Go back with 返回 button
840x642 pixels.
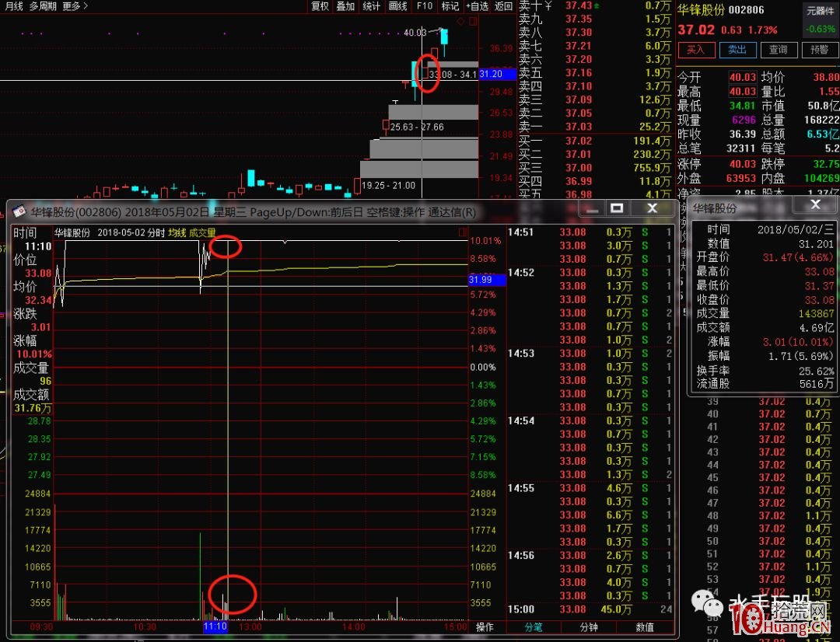click(x=503, y=6)
